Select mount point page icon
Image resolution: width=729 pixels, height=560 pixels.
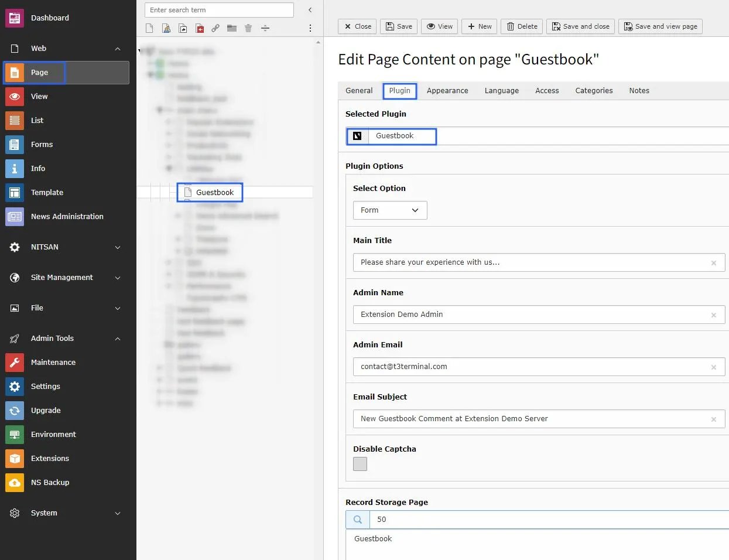pyautogui.click(x=200, y=28)
